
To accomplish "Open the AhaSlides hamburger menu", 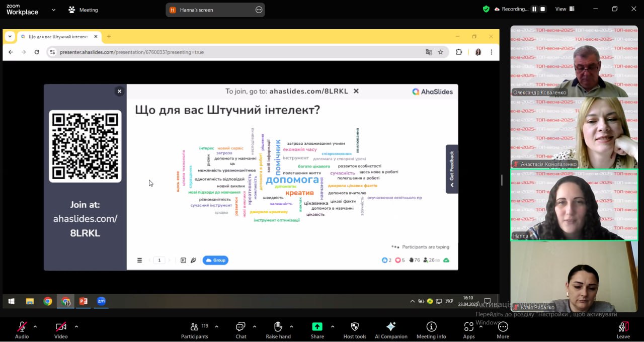I will pos(139,260).
